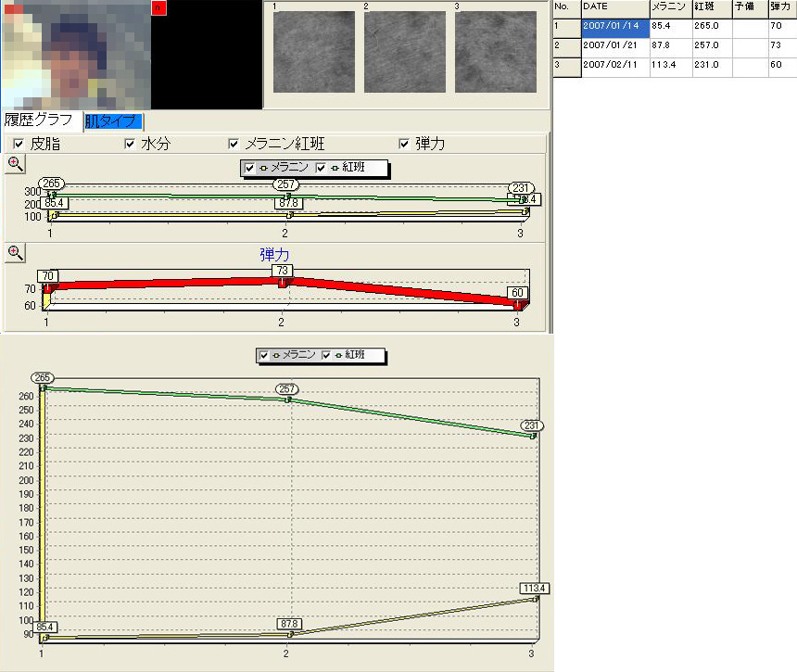Zoom the メラニン紅斑 history graph via magnifier icon
Screen dimensions: 797x672
pyautogui.click(x=15, y=164)
